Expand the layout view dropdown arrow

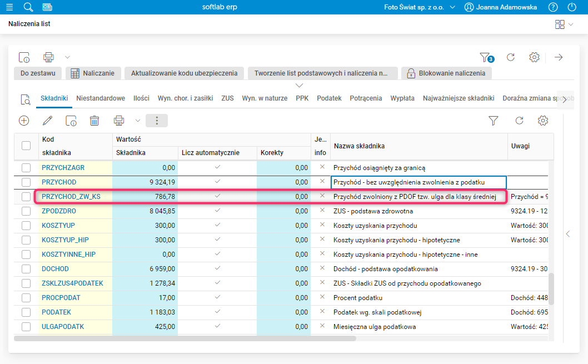click(571, 24)
